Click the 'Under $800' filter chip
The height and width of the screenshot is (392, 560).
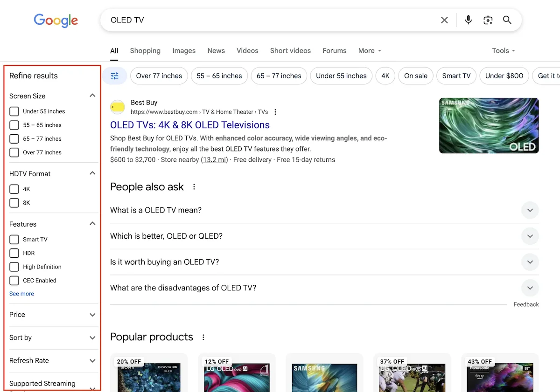point(504,76)
